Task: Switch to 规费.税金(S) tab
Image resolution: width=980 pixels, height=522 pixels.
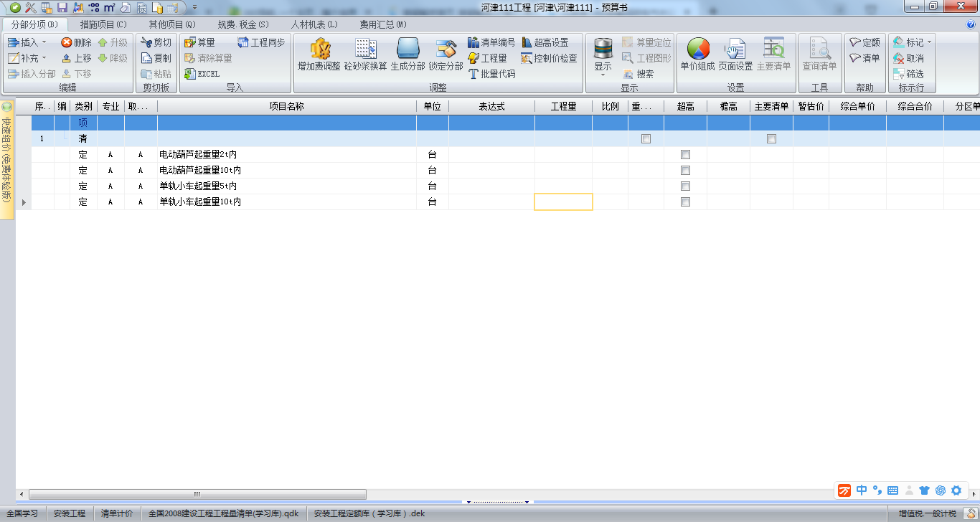Action: click(243, 24)
